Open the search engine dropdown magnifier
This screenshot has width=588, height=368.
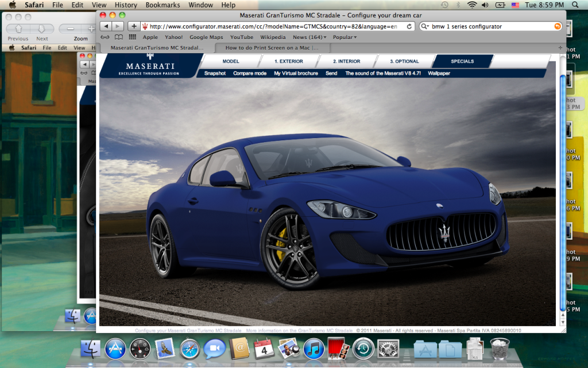[x=425, y=26]
